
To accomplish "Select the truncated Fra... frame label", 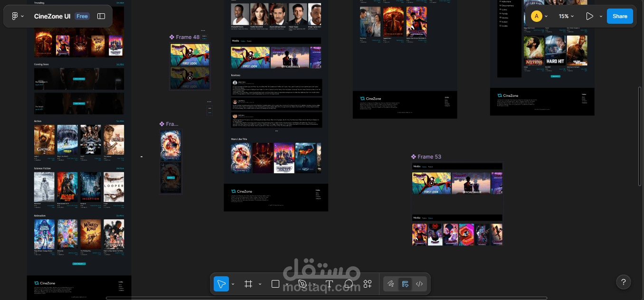I will coord(172,124).
